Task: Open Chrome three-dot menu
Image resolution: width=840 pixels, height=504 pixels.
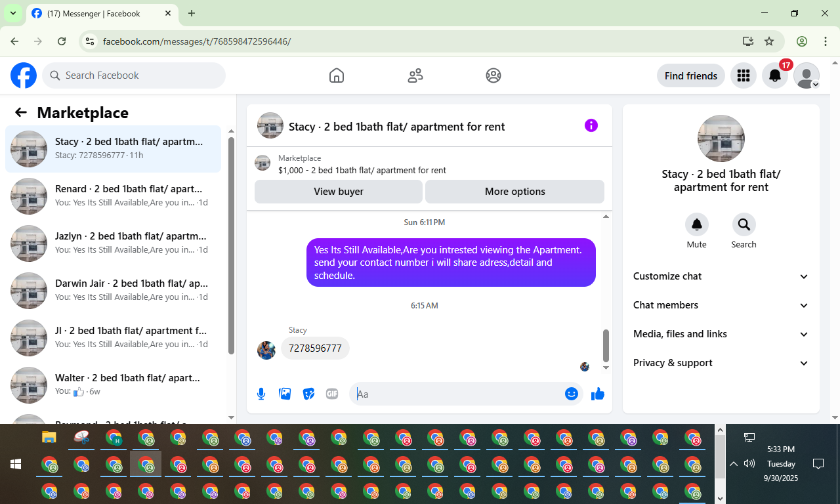Action: tap(826, 41)
